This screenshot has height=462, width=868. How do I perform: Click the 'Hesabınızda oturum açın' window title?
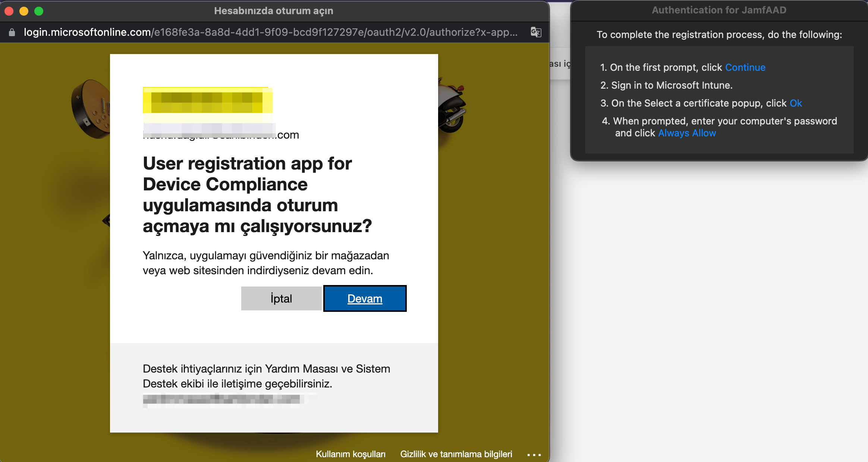274,11
